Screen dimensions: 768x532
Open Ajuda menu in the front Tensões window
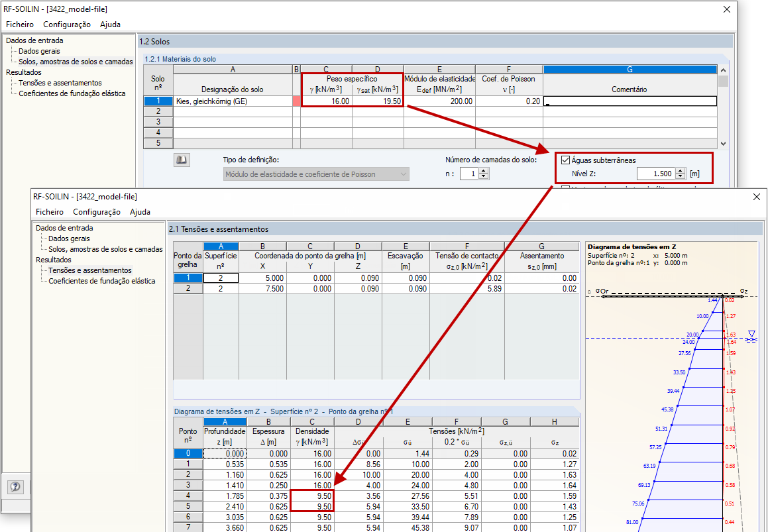pos(140,211)
